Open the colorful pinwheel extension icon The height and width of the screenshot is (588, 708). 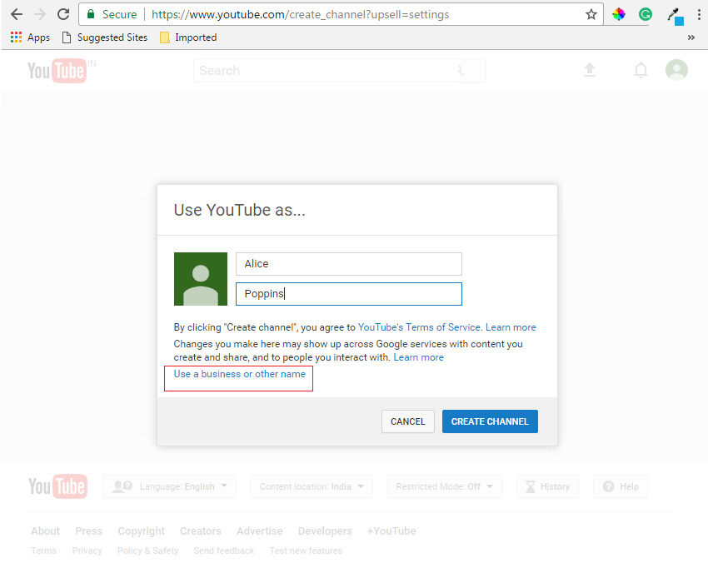[x=619, y=14]
